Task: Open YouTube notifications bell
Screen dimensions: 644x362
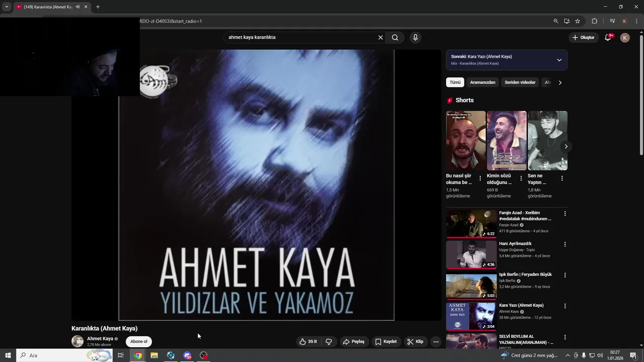Action: click(x=608, y=38)
